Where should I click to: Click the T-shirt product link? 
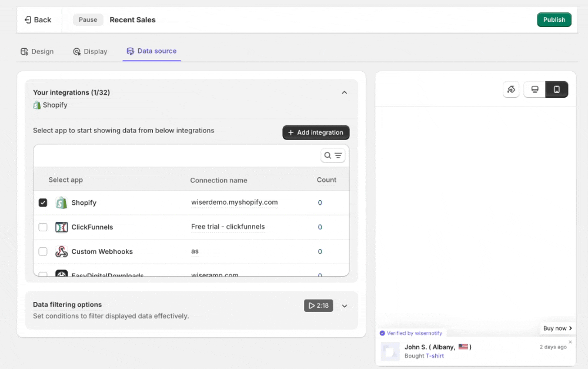pos(435,356)
